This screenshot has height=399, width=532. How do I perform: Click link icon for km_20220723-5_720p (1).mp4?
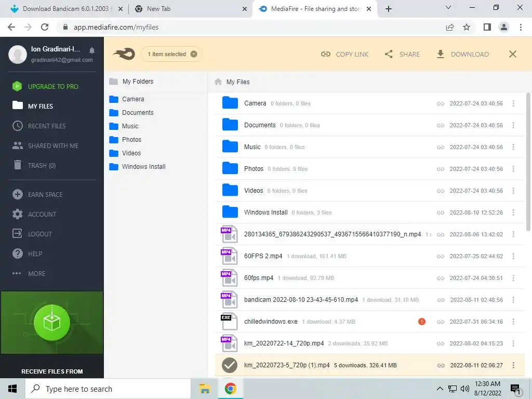click(441, 365)
